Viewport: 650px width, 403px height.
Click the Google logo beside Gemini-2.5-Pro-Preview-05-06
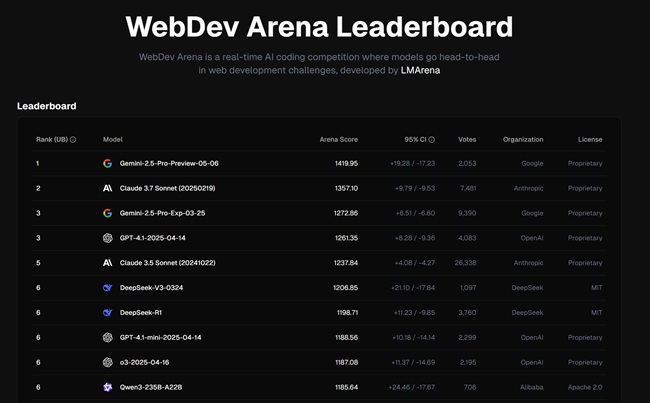(x=107, y=163)
